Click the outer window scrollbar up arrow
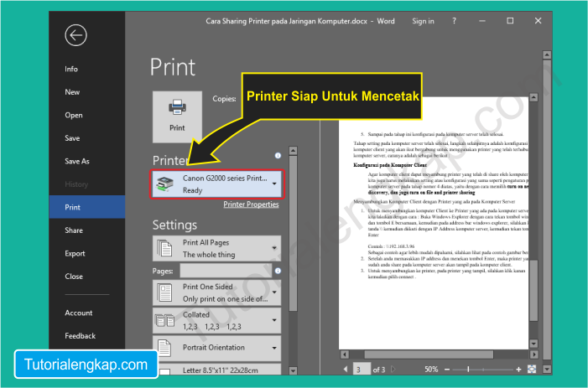Image resolution: width=588 pixels, height=388 pixels. (547, 55)
